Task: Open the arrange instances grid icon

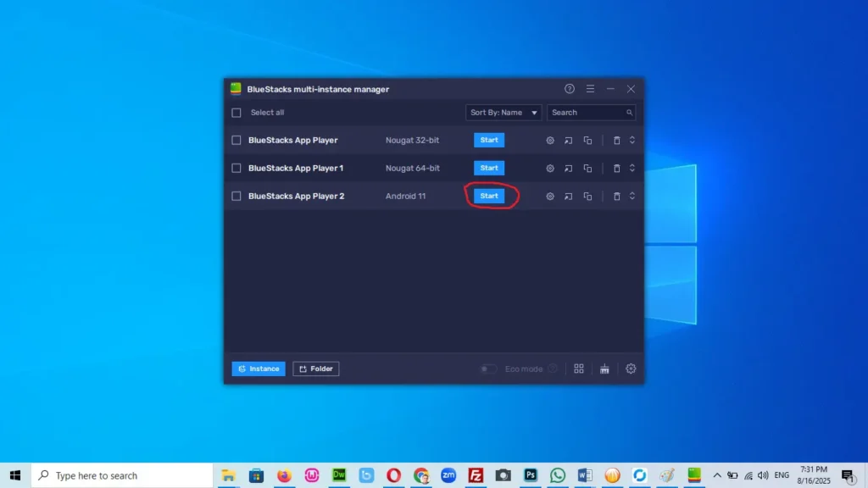Action: [579, 369]
